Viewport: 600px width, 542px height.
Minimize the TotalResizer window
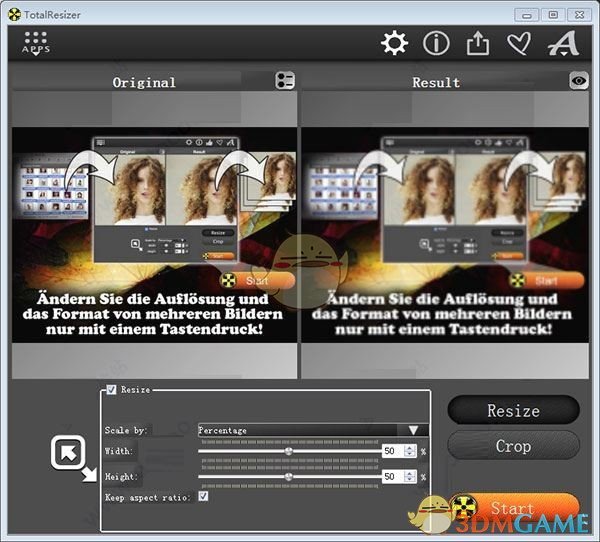pos(527,15)
